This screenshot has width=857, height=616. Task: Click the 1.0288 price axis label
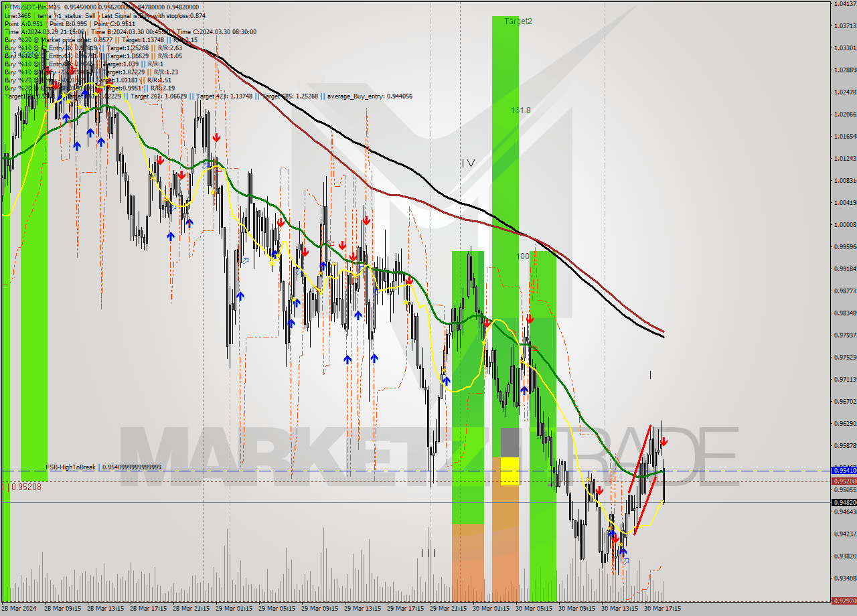(x=845, y=70)
